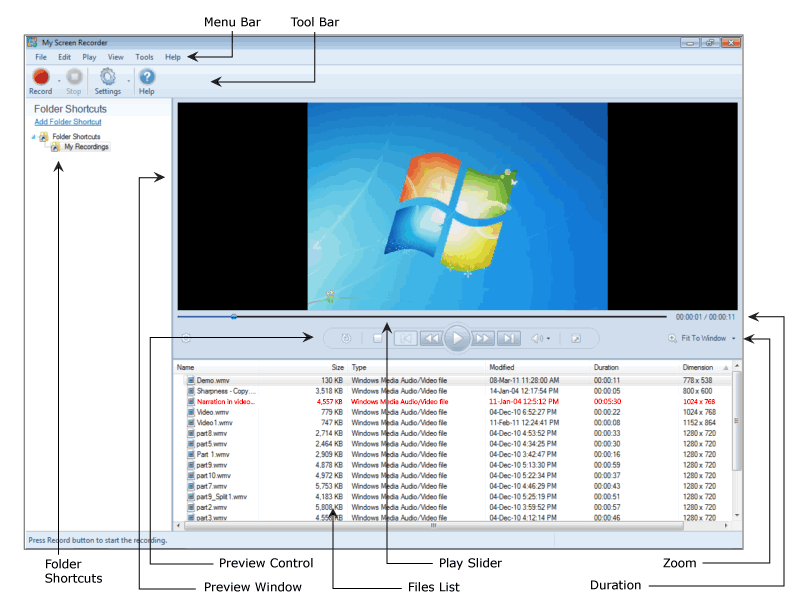Collapse the Folder Shortcuts tree node
The height and width of the screenshot is (600, 800).
coord(32,137)
